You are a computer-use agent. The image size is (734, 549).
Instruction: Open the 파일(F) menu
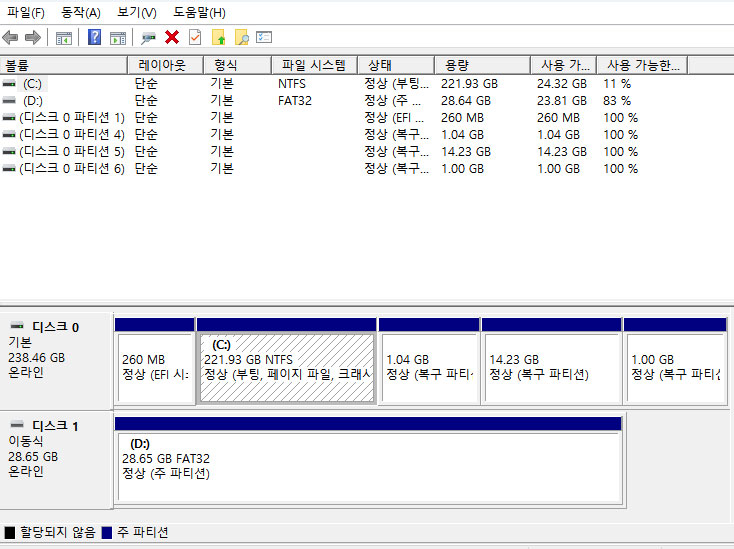point(26,13)
